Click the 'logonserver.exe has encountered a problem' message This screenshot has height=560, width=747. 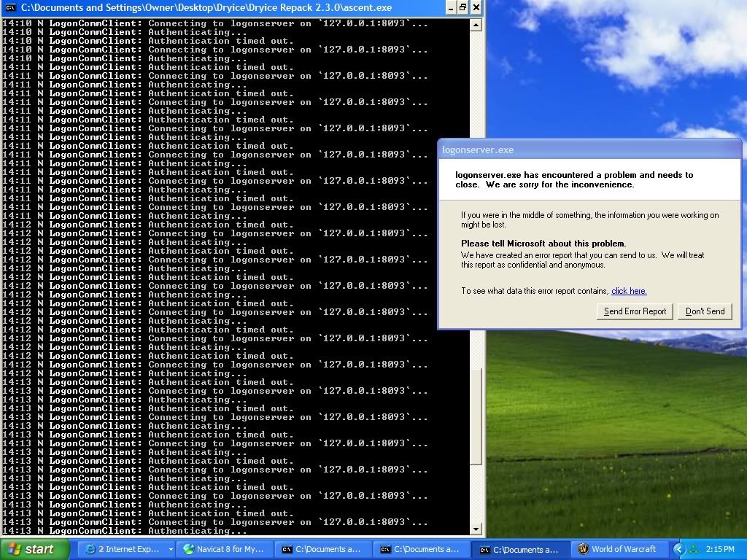574,179
